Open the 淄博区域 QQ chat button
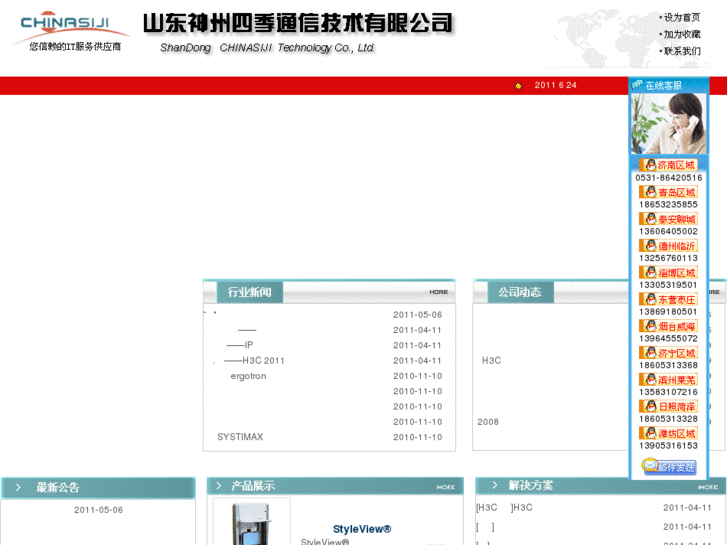The image size is (727, 545). 668,272
